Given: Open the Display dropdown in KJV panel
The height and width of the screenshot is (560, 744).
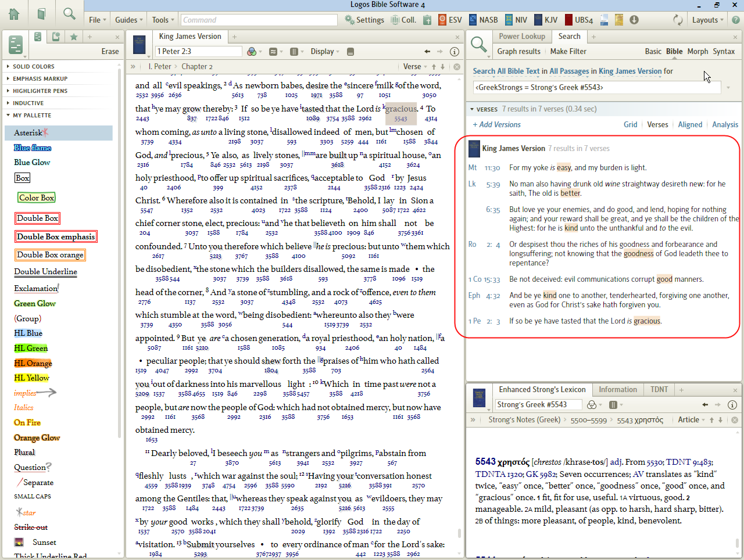Looking at the screenshot, I should (x=325, y=52).
